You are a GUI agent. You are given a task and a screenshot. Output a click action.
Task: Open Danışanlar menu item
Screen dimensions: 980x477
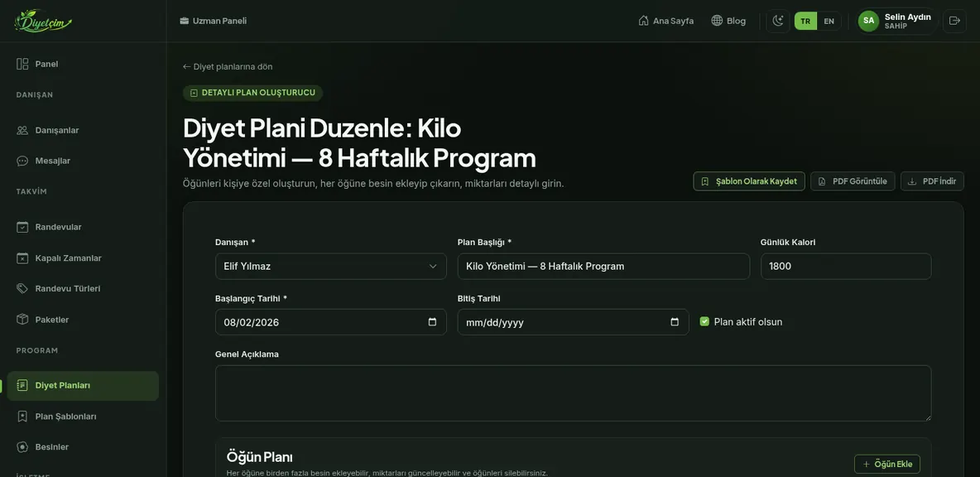(83, 130)
